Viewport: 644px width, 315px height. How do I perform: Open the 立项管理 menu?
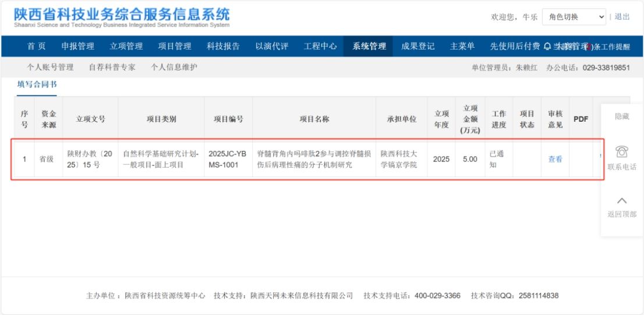[x=126, y=47]
